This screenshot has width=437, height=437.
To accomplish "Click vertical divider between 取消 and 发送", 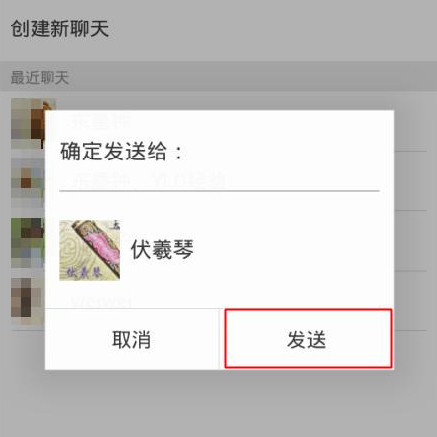I will coord(219,339).
